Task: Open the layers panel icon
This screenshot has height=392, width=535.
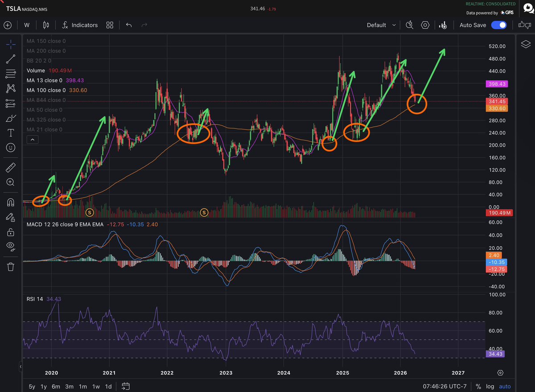Action: click(x=525, y=44)
